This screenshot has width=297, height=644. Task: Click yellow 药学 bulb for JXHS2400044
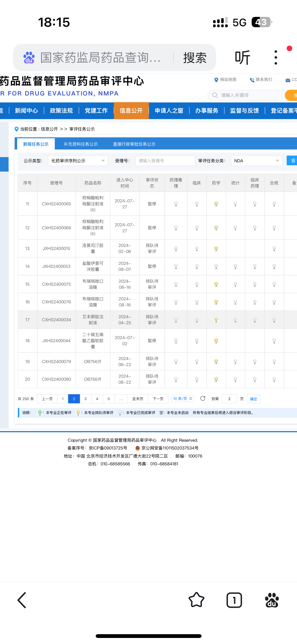pyautogui.click(x=216, y=341)
